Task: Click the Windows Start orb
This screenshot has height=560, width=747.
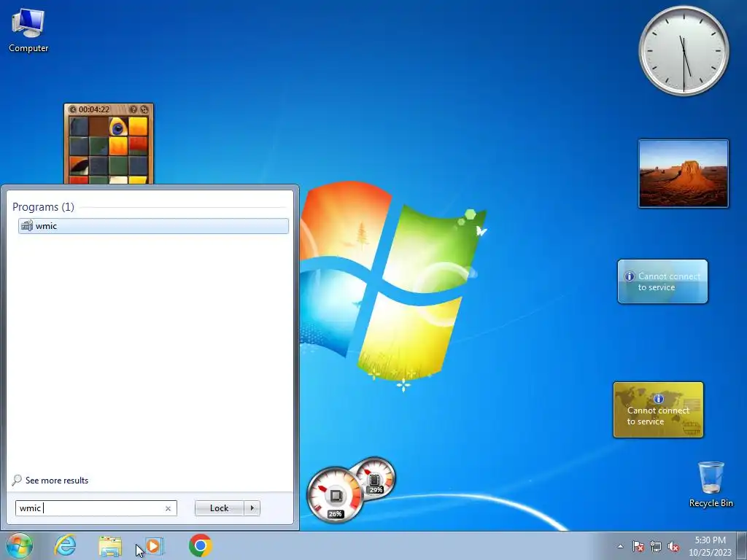Action: [20, 545]
